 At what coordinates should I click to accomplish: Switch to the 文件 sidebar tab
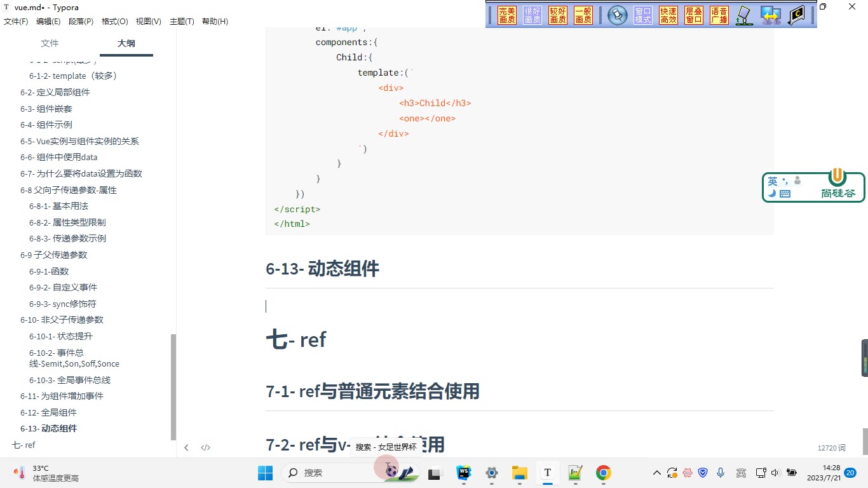[50, 43]
